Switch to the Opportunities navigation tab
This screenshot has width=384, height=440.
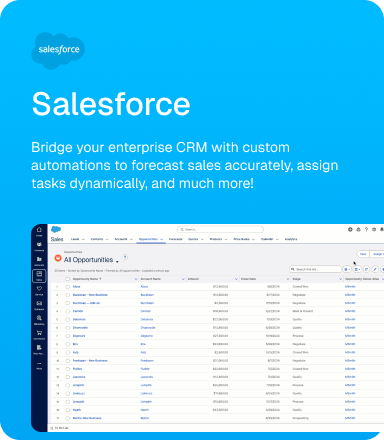point(148,239)
